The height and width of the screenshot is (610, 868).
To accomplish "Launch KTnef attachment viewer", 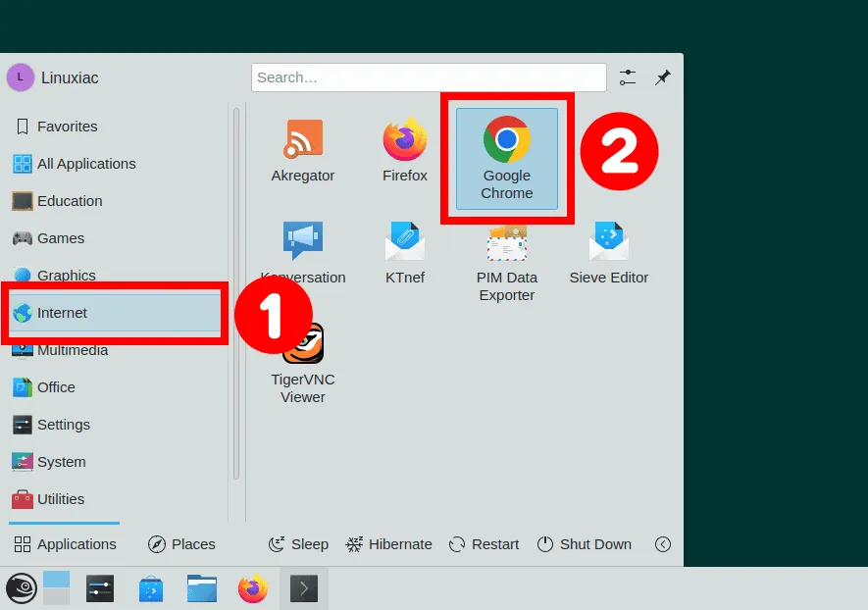I will coord(405,253).
